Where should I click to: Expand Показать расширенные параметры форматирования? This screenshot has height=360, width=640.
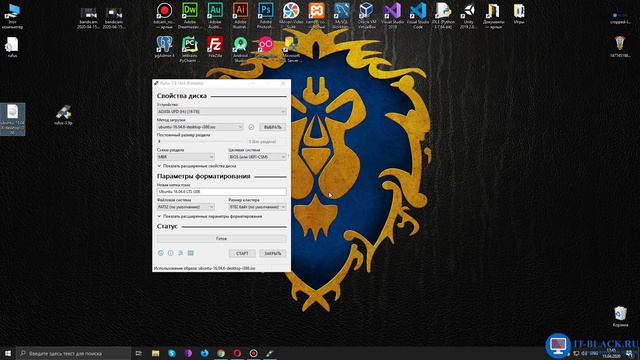[x=210, y=216]
